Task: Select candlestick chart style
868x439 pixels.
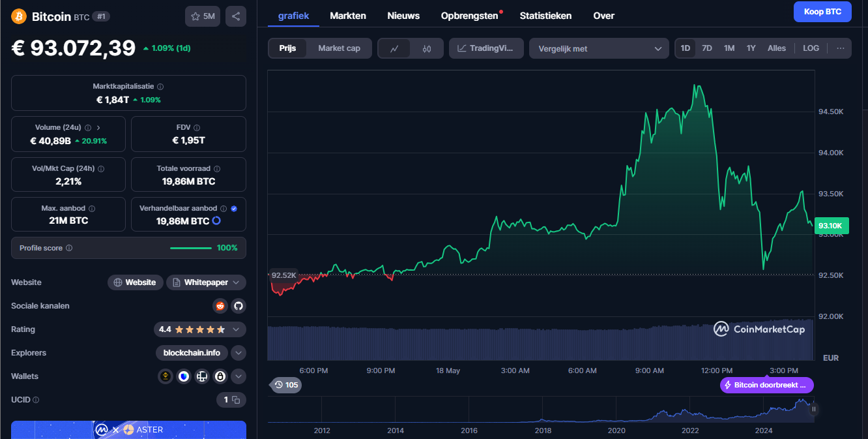Action: tap(427, 48)
